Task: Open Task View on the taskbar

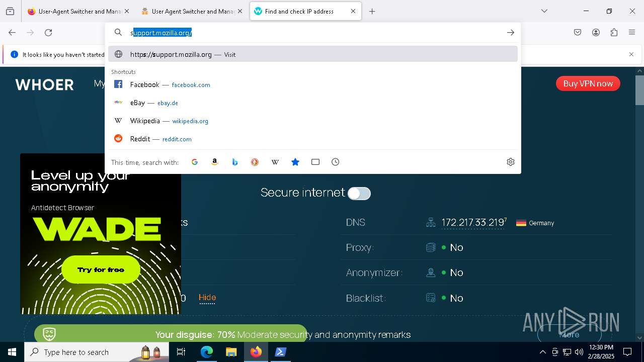Action: 181,352
